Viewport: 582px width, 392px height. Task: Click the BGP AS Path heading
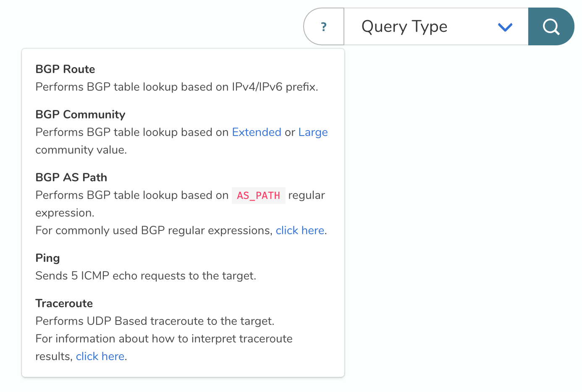click(x=71, y=178)
